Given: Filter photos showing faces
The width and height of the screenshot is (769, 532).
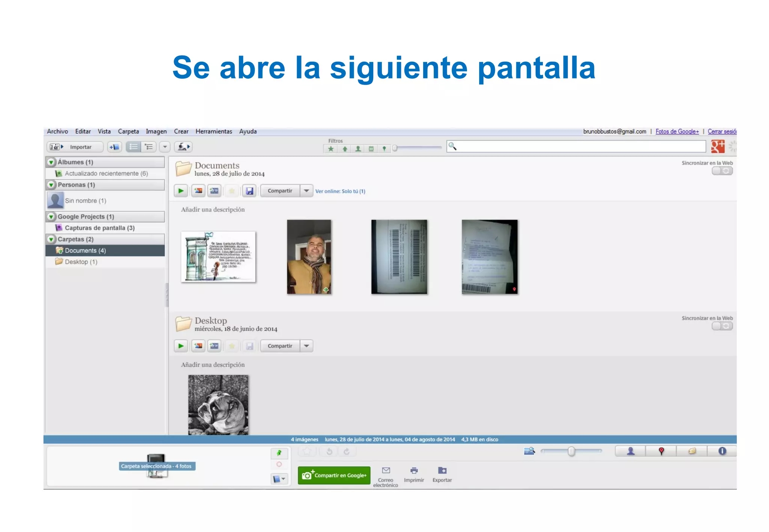Looking at the screenshot, I should pyautogui.click(x=358, y=149).
